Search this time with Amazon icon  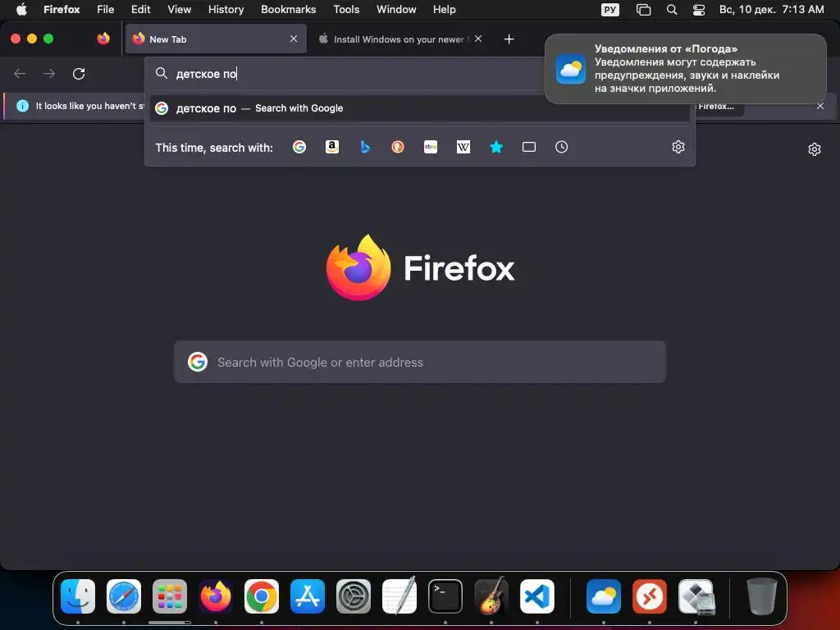click(332, 147)
